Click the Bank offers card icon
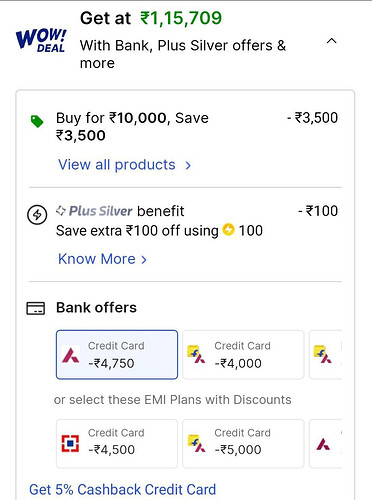Image resolution: width=372 pixels, height=500 pixels. click(x=36, y=308)
